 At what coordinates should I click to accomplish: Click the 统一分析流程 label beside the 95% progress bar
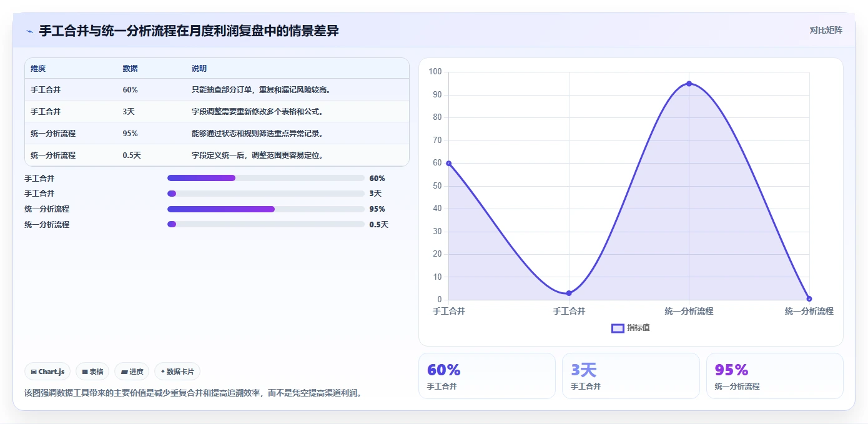(x=47, y=209)
